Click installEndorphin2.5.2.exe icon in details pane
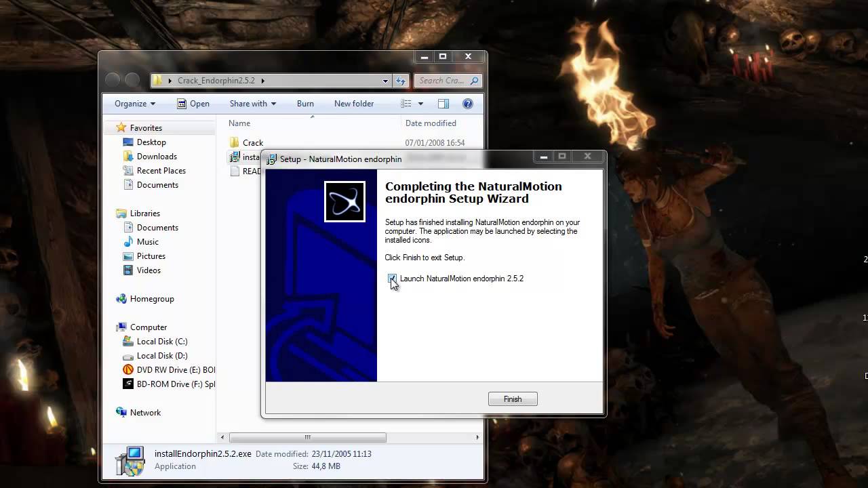868x488 pixels. [130, 460]
